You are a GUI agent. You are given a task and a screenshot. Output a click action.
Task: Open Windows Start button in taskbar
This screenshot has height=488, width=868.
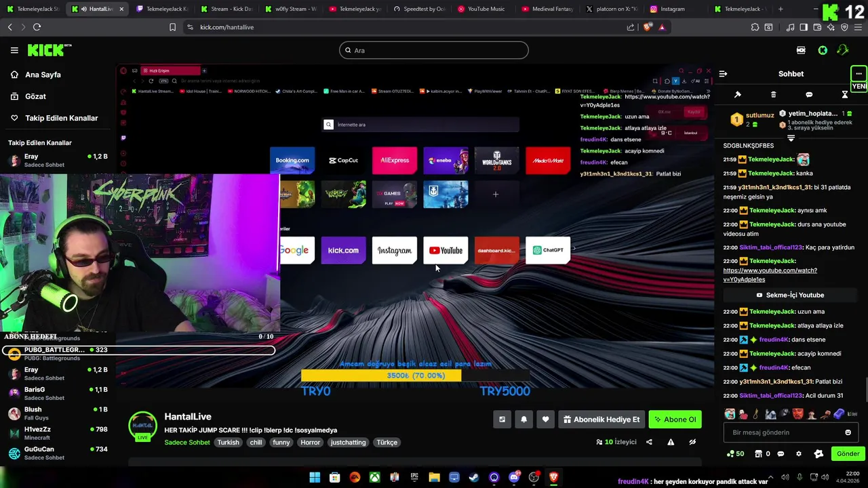click(315, 477)
